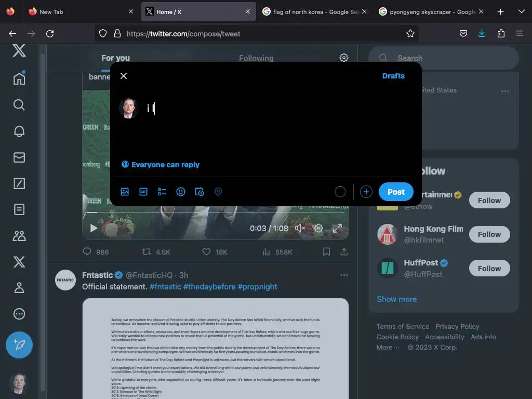Repost the post with 4.5K reposts
Viewport: 532px width, 399px height.
pyautogui.click(x=156, y=252)
